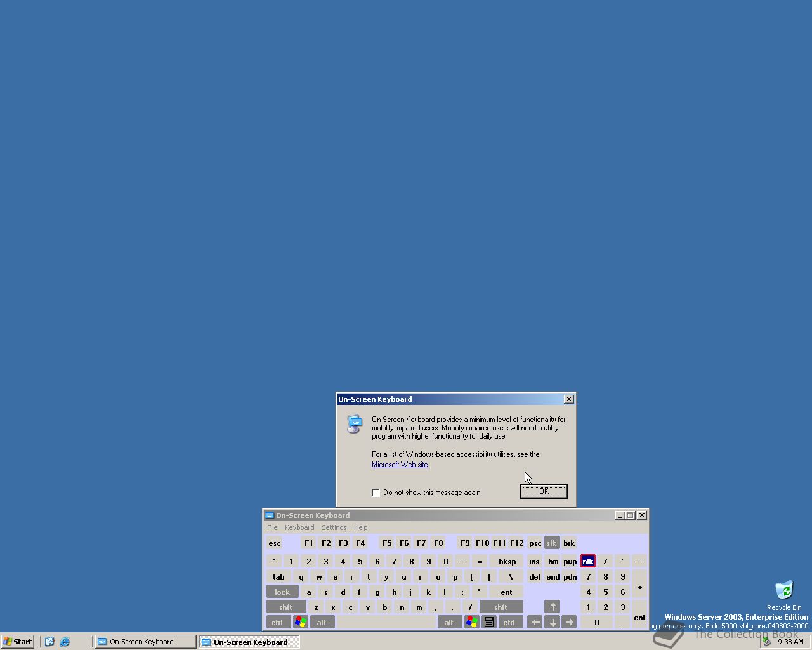812x650 pixels.
Task: Click the q letter key
Action: pyautogui.click(x=301, y=576)
